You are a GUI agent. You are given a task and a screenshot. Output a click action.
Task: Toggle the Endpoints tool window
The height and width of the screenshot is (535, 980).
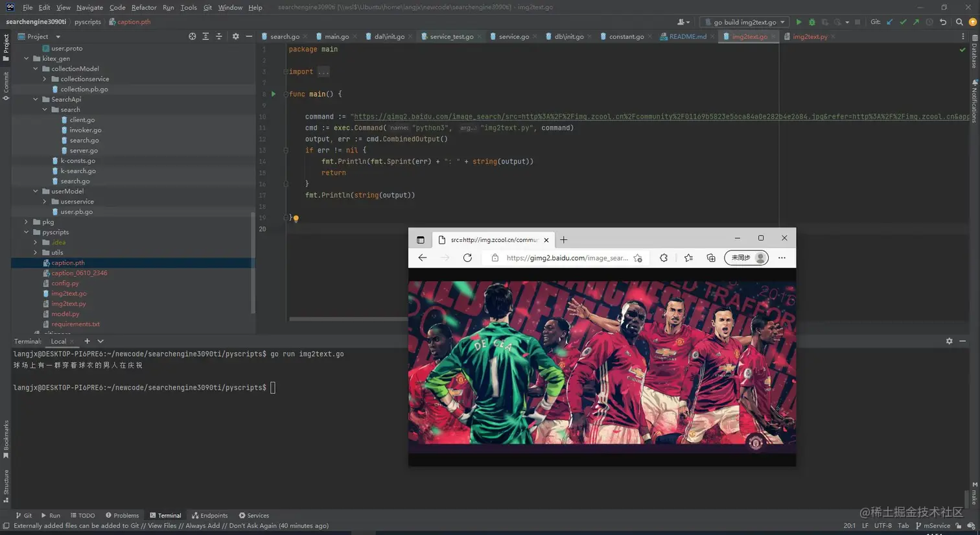click(x=210, y=516)
